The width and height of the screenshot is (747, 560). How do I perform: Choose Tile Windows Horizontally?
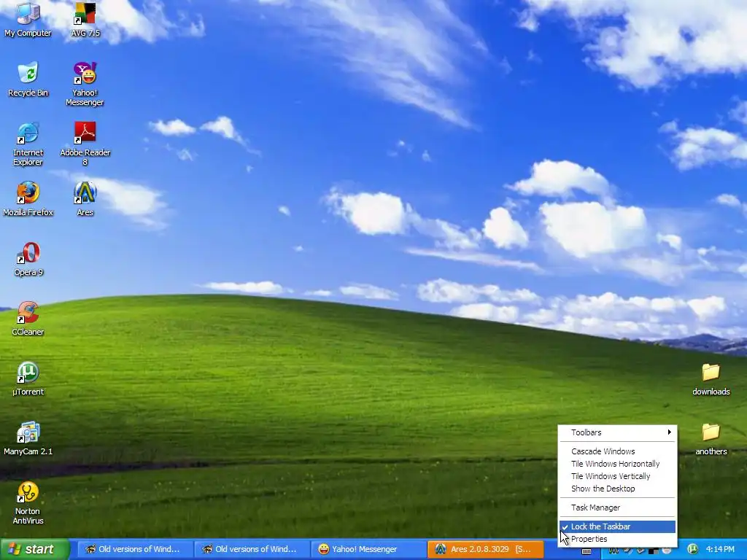617,464
